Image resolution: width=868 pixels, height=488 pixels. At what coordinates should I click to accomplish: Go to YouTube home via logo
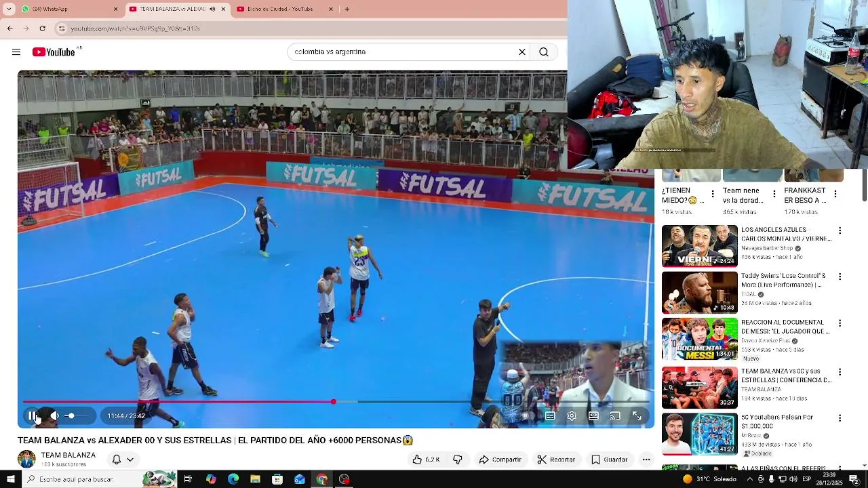click(54, 52)
